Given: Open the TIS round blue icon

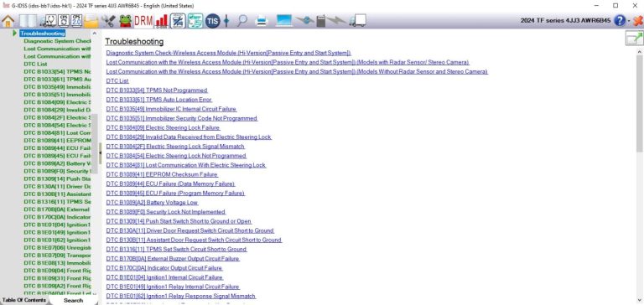Looking at the screenshot, I should point(212,20).
